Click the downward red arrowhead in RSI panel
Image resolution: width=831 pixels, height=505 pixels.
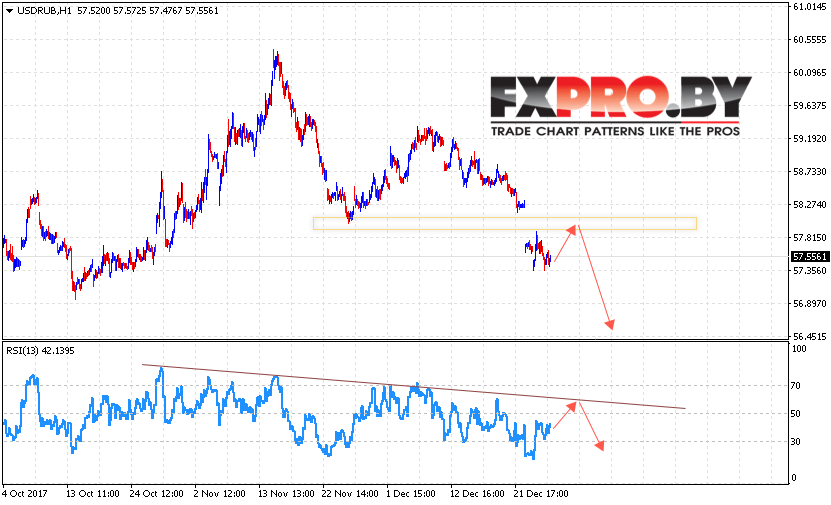[x=599, y=445]
